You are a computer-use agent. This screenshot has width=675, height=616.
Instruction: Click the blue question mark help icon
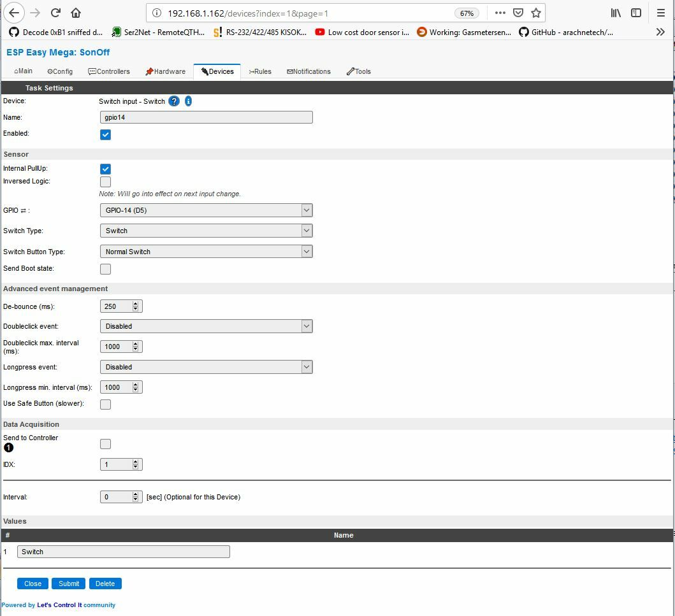(x=174, y=101)
